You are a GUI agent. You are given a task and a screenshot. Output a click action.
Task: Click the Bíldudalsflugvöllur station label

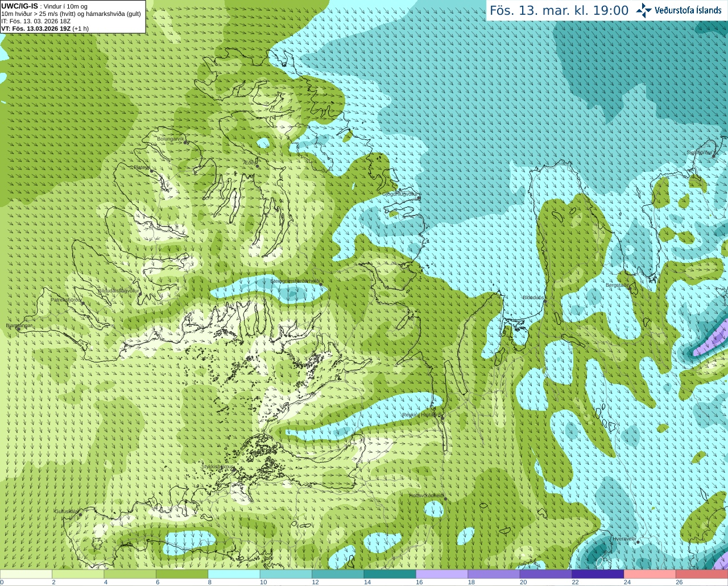(x=118, y=290)
